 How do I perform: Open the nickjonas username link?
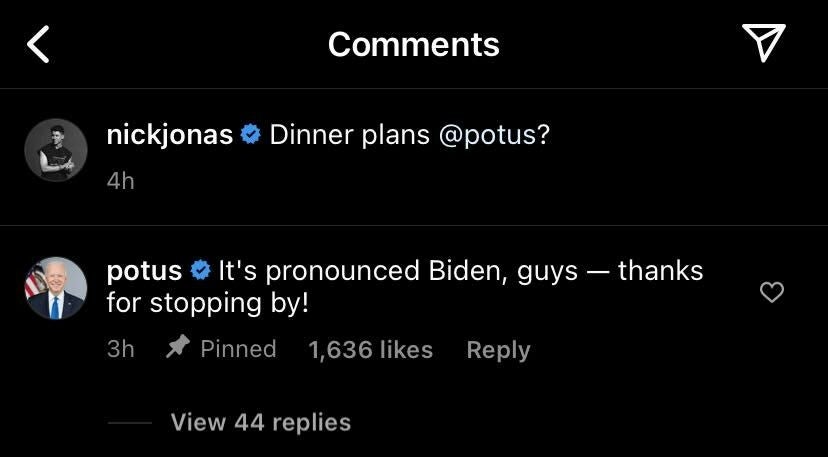click(x=169, y=135)
